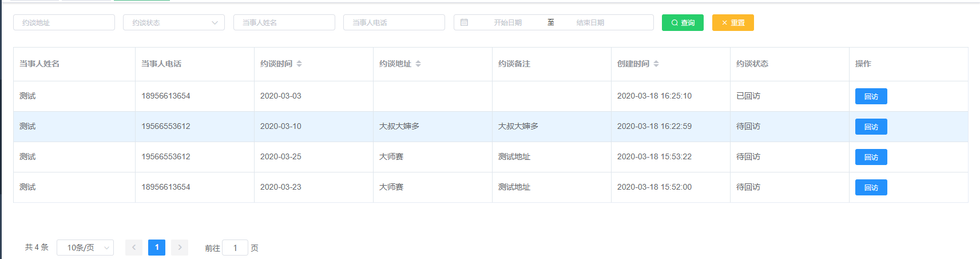Click name 测试 in 2020-03-03 row

tap(27, 96)
